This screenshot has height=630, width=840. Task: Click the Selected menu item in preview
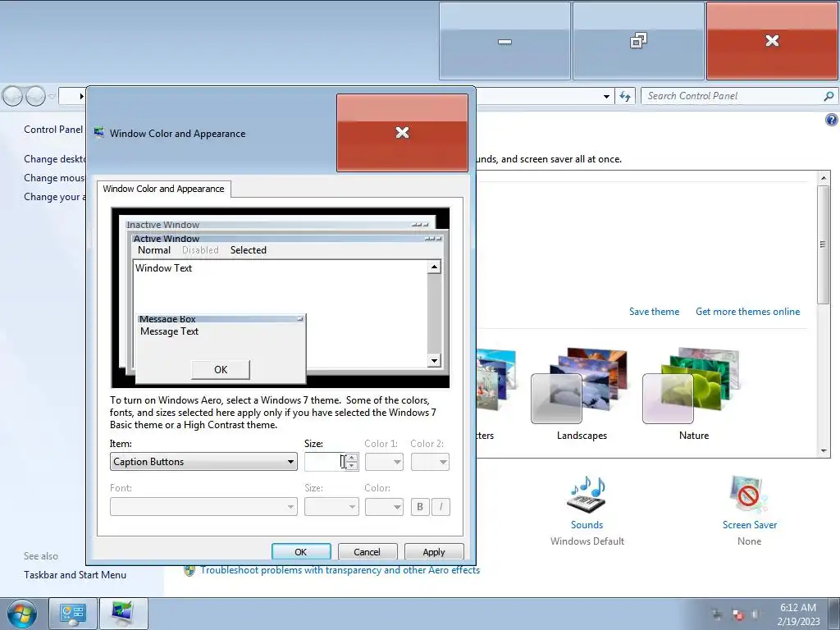[x=248, y=250]
